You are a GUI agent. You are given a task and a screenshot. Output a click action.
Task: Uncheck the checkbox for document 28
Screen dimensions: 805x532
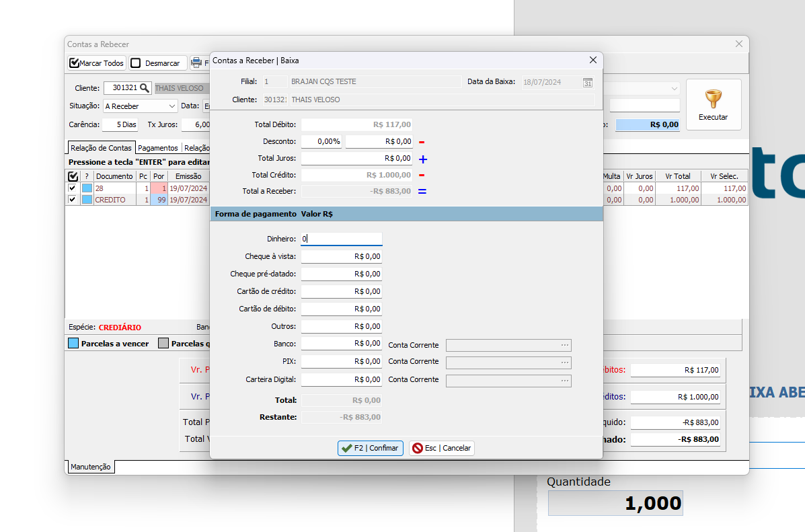pos(73,188)
